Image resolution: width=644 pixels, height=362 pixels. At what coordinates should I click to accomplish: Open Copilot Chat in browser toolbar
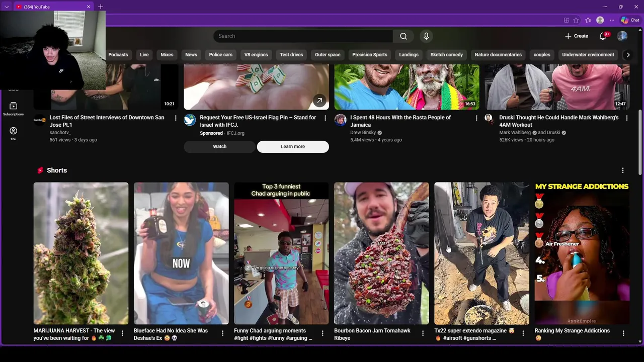click(x=630, y=20)
